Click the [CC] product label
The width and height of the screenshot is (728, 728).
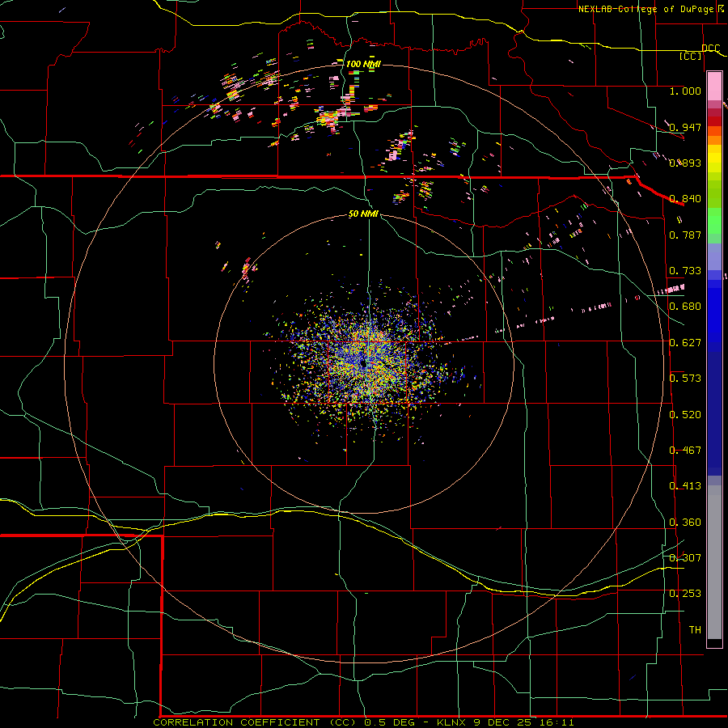coord(691,56)
